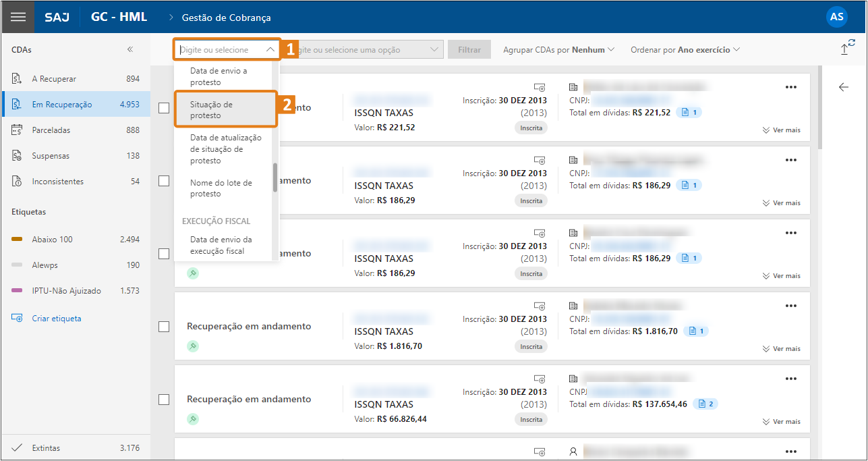Click green pin icon on R$ 1.816,70 card
The height and width of the screenshot is (461, 868).
click(x=193, y=346)
